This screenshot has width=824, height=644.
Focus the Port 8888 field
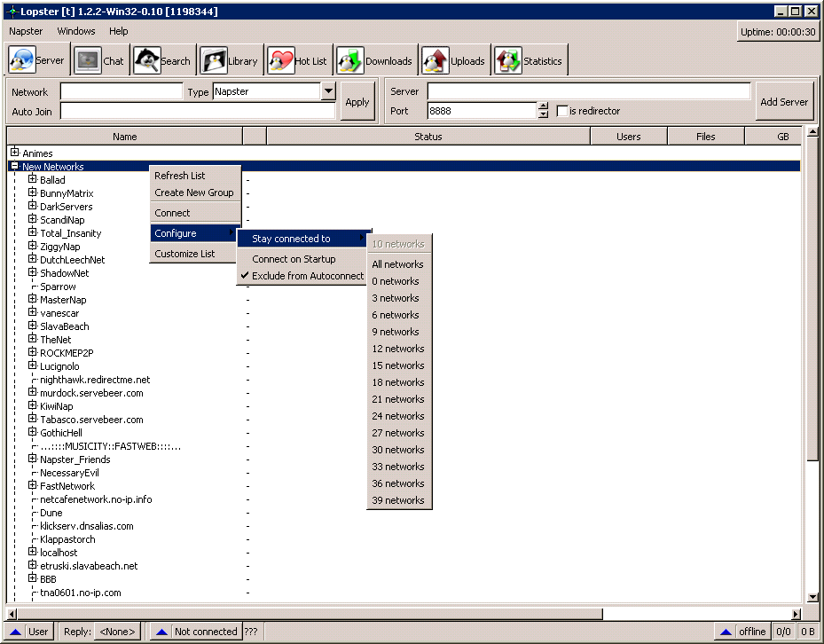pyautogui.click(x=482, y=110)
